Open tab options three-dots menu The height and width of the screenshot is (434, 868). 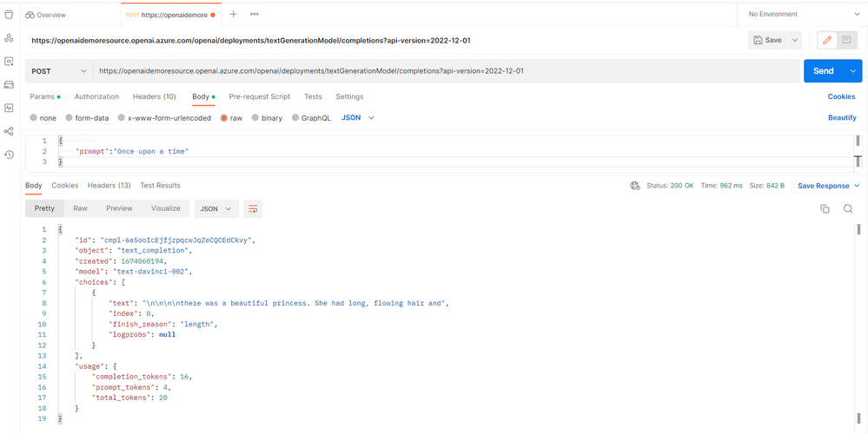[254, 15]
